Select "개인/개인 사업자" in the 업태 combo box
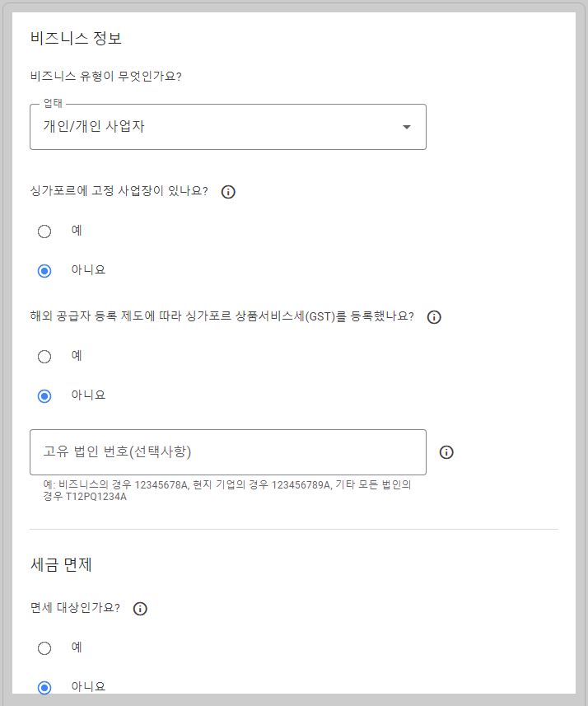The image size is (588, 706). pyautogui.click(x=228, y=127)
